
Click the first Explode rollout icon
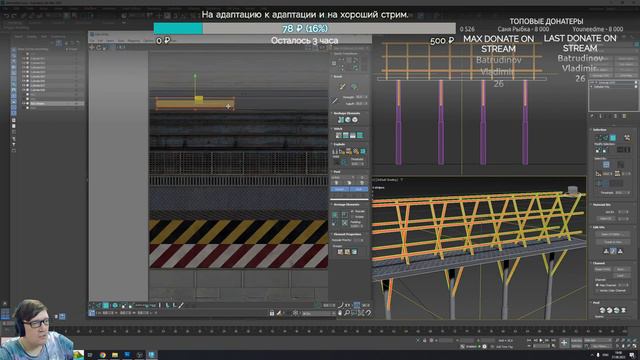(x=335, y=151)
